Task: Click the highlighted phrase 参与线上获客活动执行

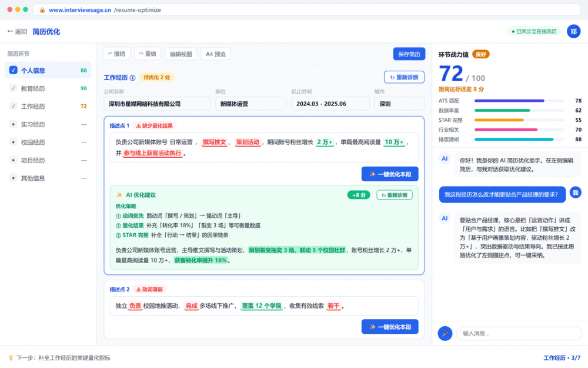Action: tap(153, 153)
